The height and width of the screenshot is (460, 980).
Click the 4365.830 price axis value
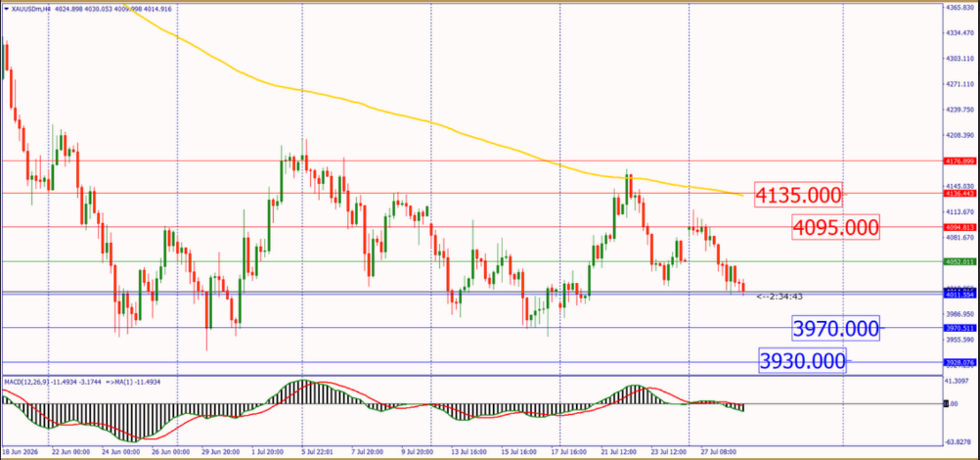click(960, 8)
